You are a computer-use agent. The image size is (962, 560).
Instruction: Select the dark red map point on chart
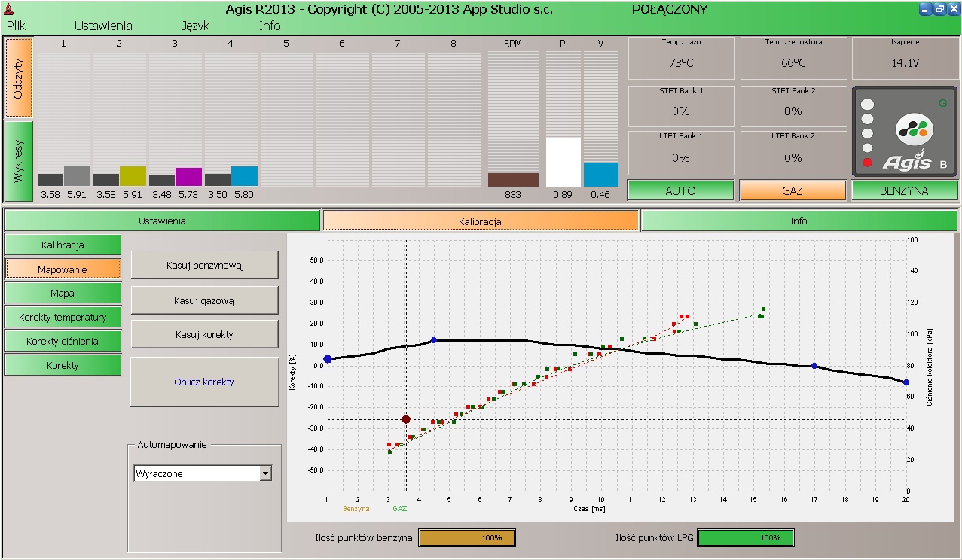pyautogui.click(x=406, y=419)
